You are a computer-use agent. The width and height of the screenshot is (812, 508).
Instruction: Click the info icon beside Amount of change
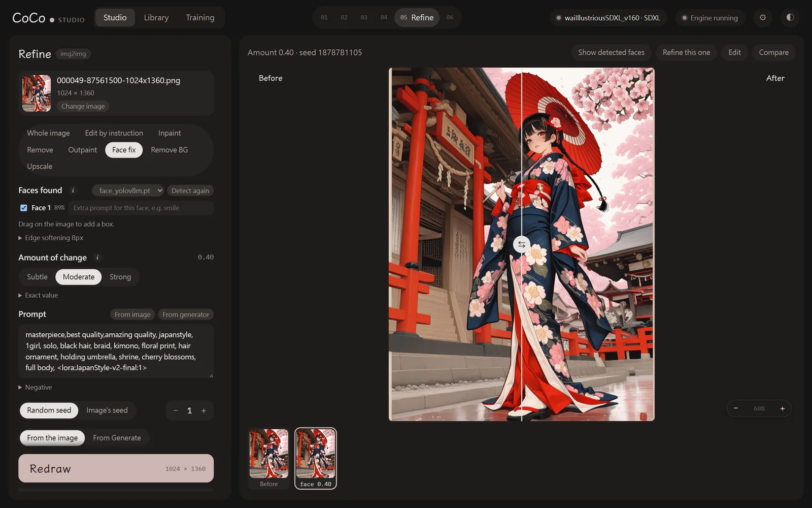click(97, 258)
